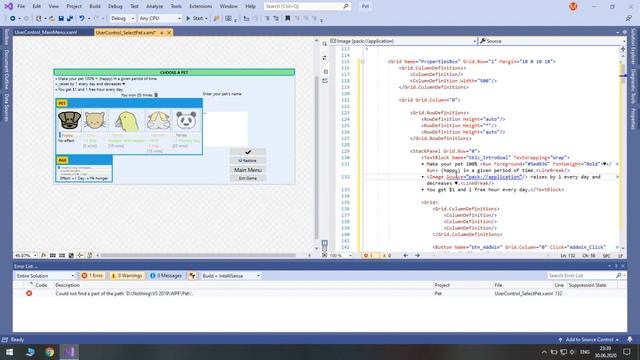Click the swap panes icon in splitter
The height and width of the screenshot is (360, 640).
click(324, 58)
